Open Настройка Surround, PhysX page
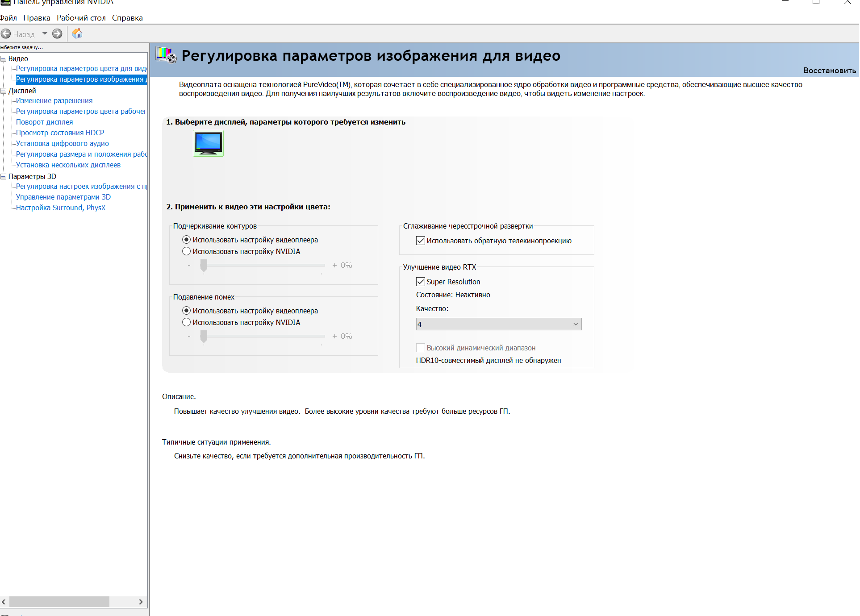 point(61,208)
